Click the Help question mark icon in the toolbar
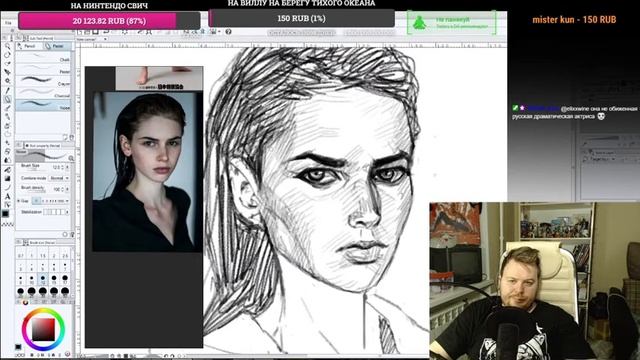Screen dimensions: 640x360 pyautogui.click(x=228, y=31)
